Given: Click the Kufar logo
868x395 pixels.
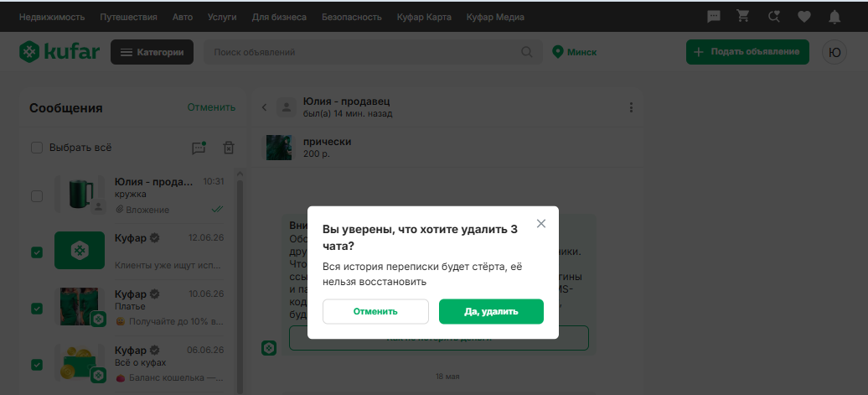Looking at the screenshot, I should 59,51.
